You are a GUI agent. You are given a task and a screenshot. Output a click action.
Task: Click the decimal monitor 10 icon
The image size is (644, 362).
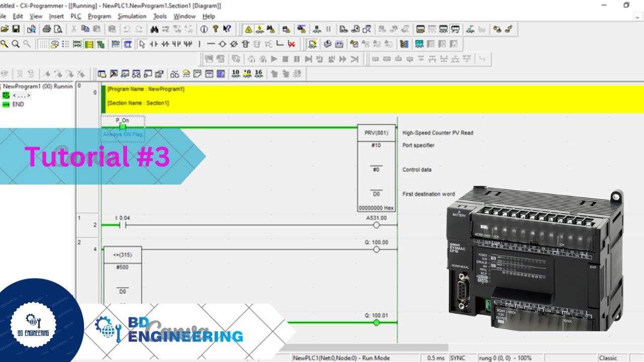tap(235, 74)
